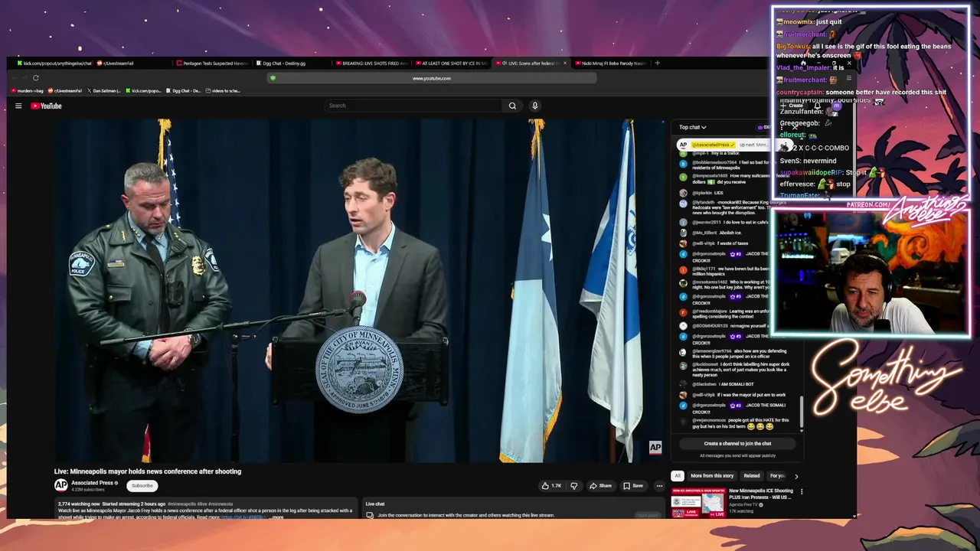Open the r/LivestreamFail bookmark
Image resolution: width=980 pixels, height=551 pixels.
[x=65, y=91]
